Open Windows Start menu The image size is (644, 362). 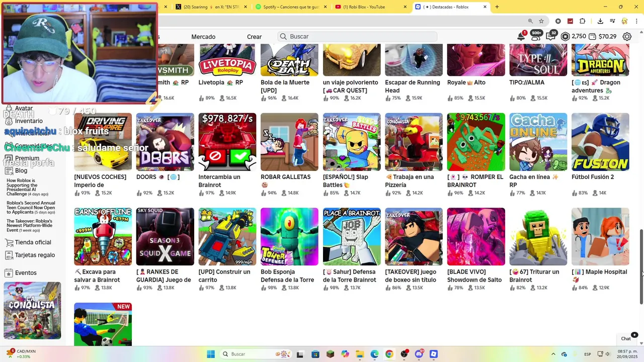pyautogui.click(x=211, y=354)
